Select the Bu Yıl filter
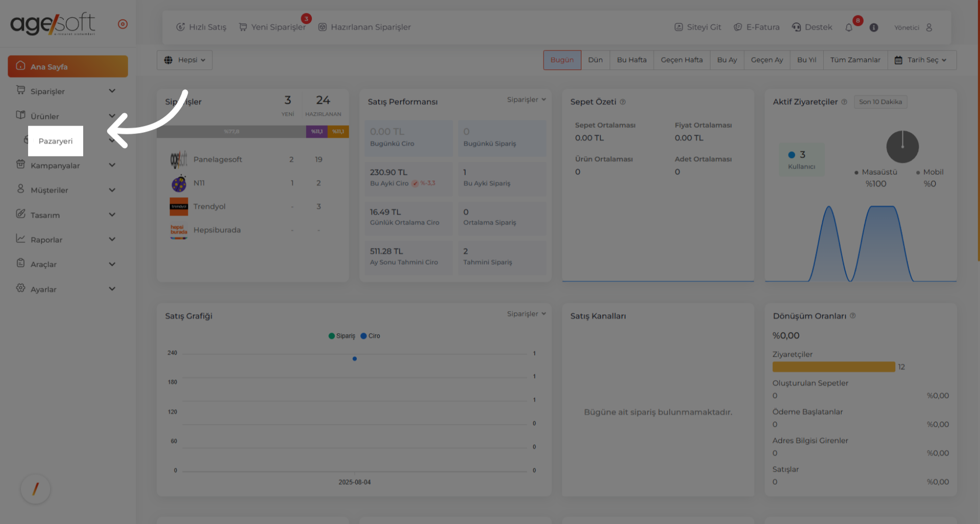 [806, 60]
